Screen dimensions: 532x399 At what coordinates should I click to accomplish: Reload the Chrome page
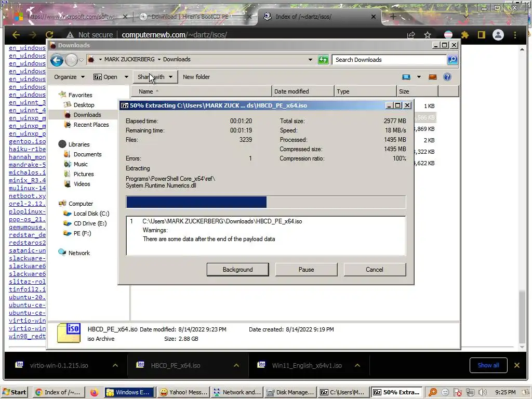49,35
